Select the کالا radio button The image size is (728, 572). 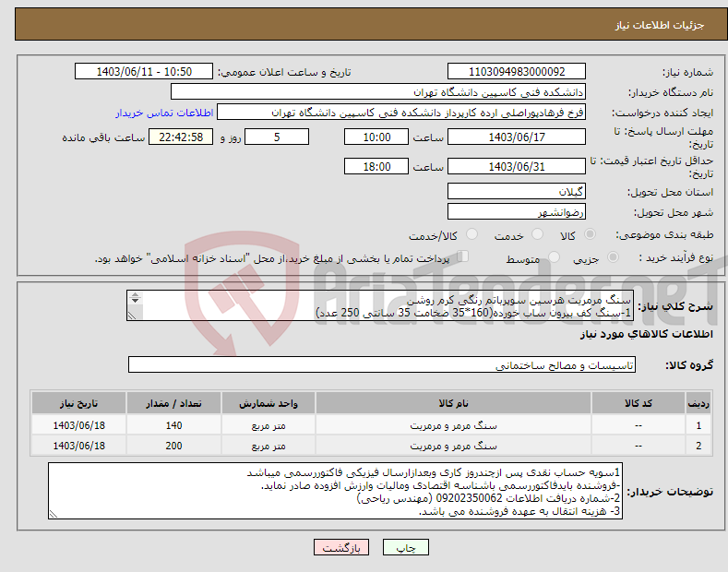pyautogui.click(x=590, y=234)
